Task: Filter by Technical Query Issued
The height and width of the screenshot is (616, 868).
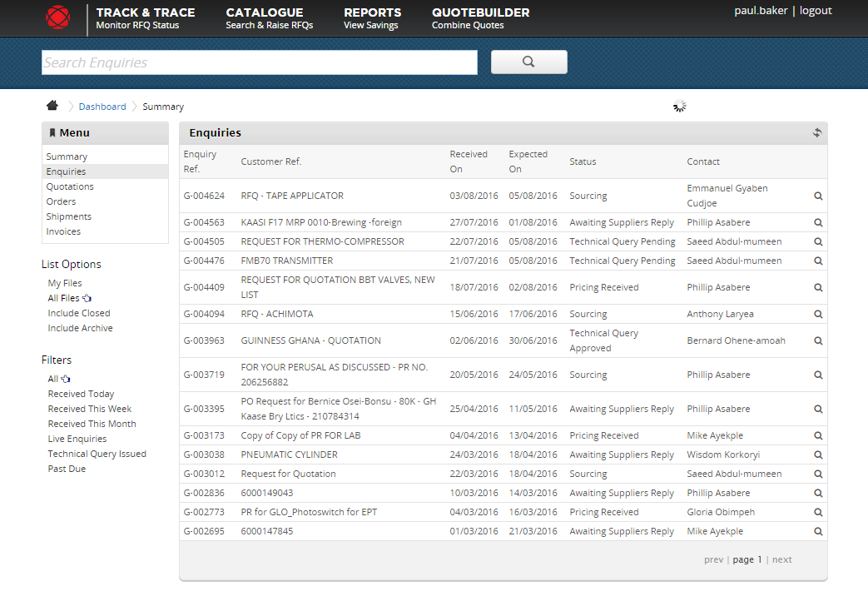Action: (x=97, y=454)
